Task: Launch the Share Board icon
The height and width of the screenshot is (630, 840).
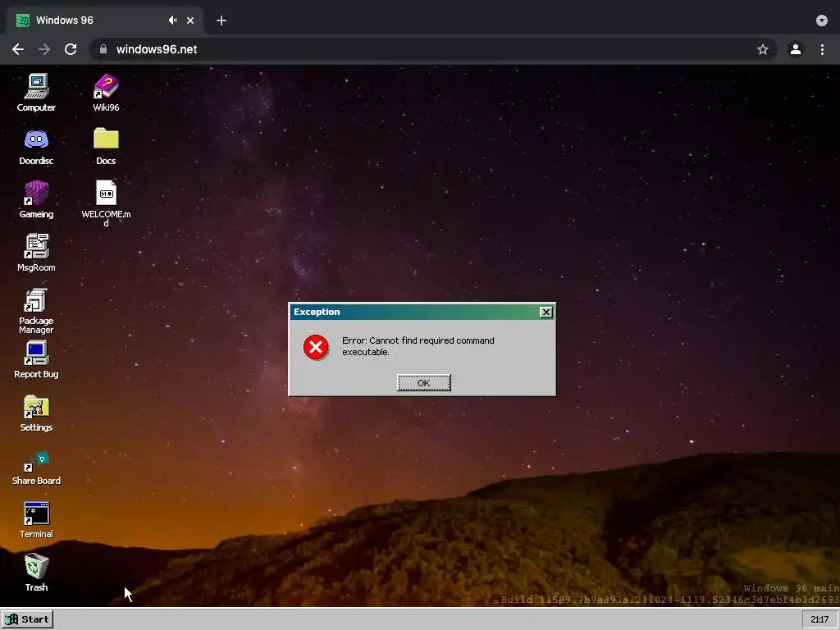Action: 36,467
